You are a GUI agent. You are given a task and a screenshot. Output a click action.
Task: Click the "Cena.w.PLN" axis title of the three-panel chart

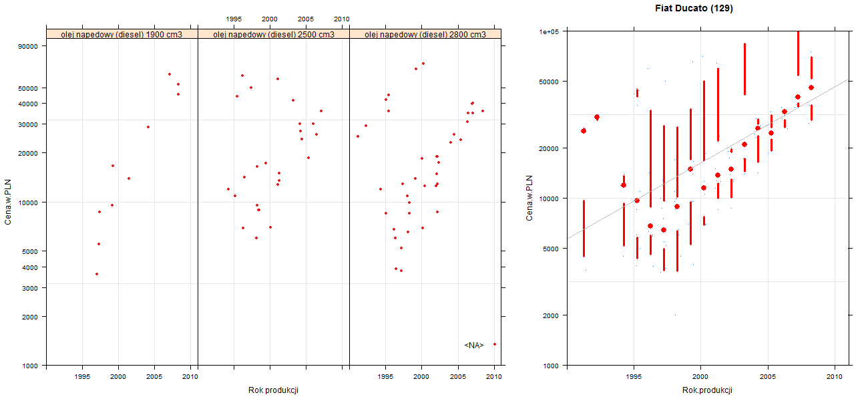point(9,200)
